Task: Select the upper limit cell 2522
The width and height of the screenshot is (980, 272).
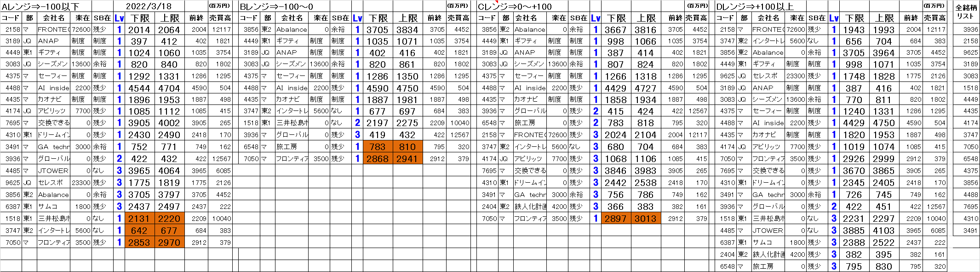Action: point(884,243)
